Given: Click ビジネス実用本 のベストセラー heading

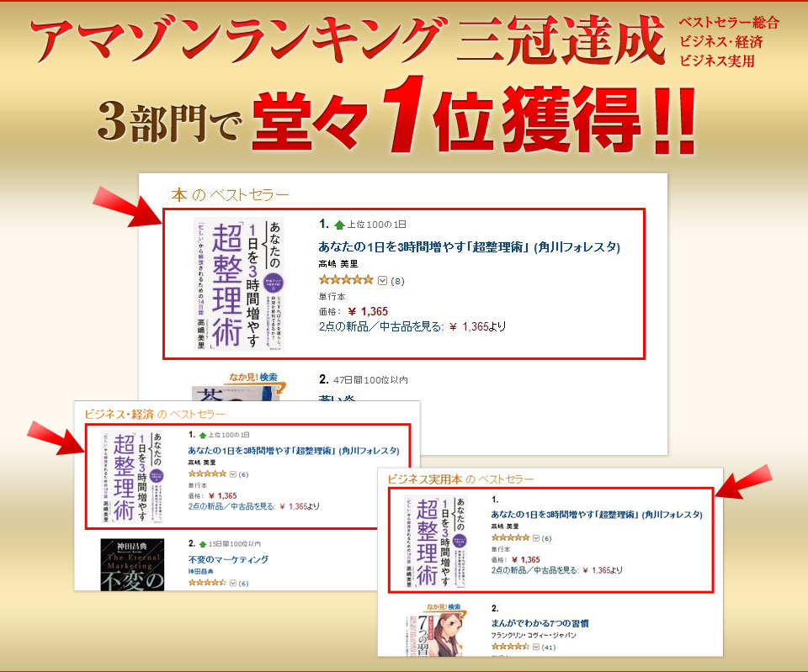Looking at the screenshot, I should pos(460,479).
